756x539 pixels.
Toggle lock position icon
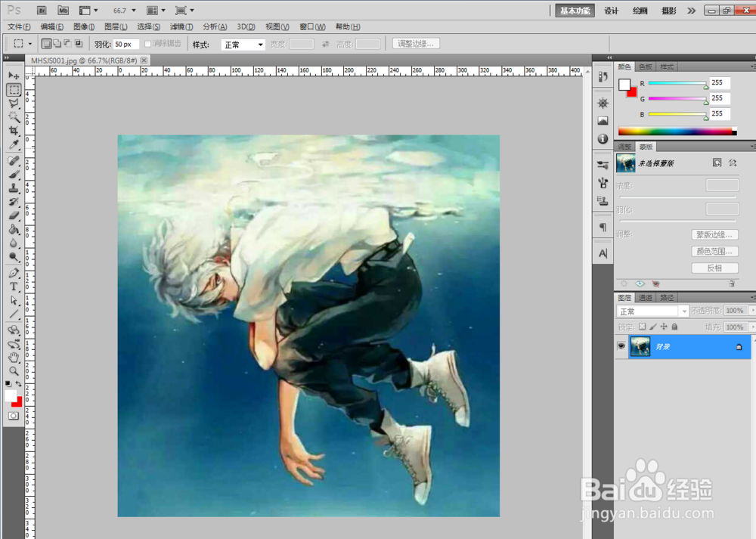click(664, 327)
